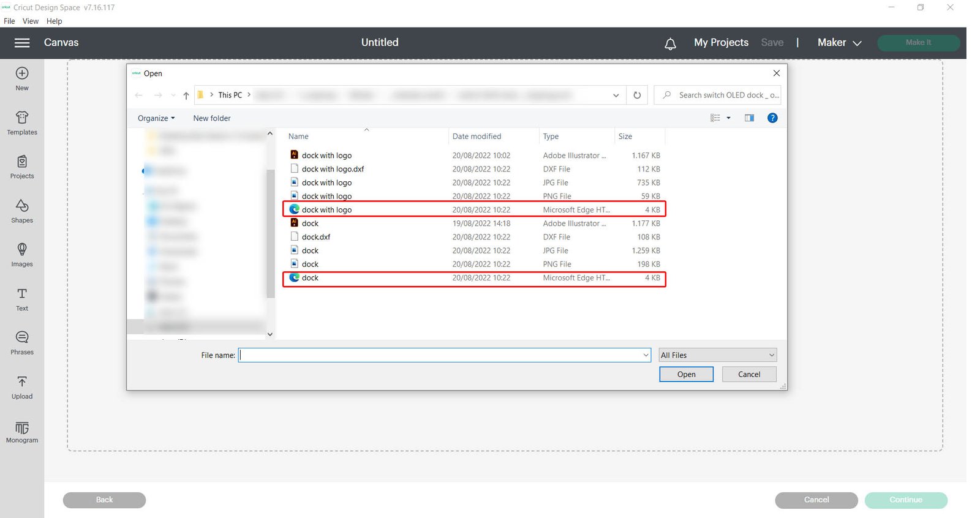Close the Open dialog

(x=777, y=73)
